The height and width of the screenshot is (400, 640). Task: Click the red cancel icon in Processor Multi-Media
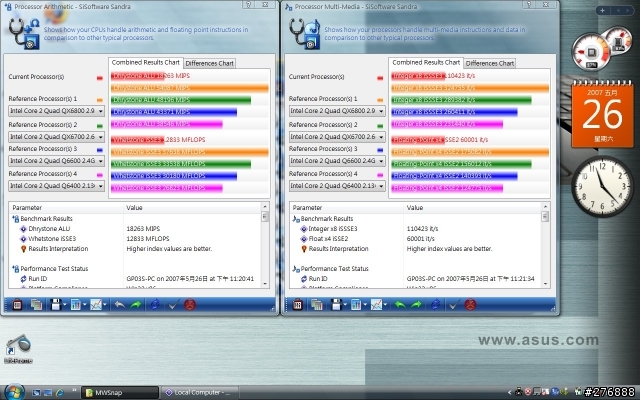(470, 304)
